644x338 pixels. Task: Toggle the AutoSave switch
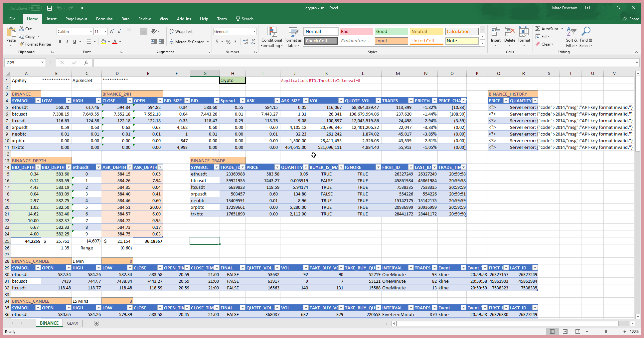click(x=35, y=8)
